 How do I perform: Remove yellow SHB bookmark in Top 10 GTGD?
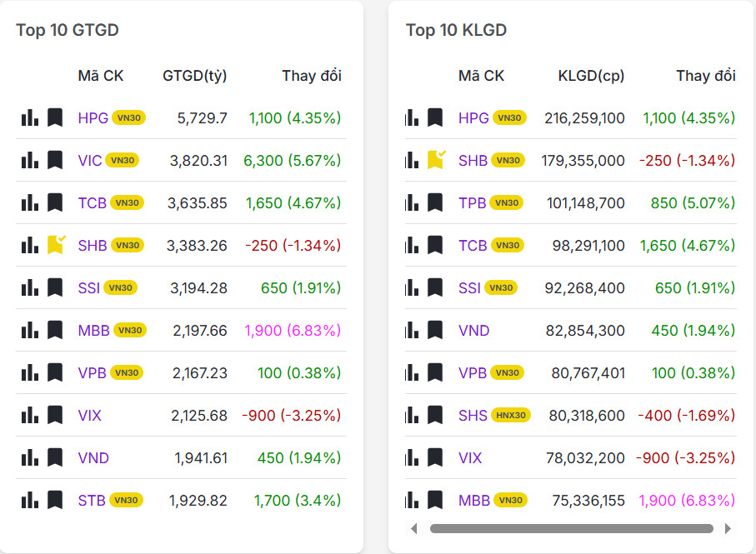click(56, 245)
